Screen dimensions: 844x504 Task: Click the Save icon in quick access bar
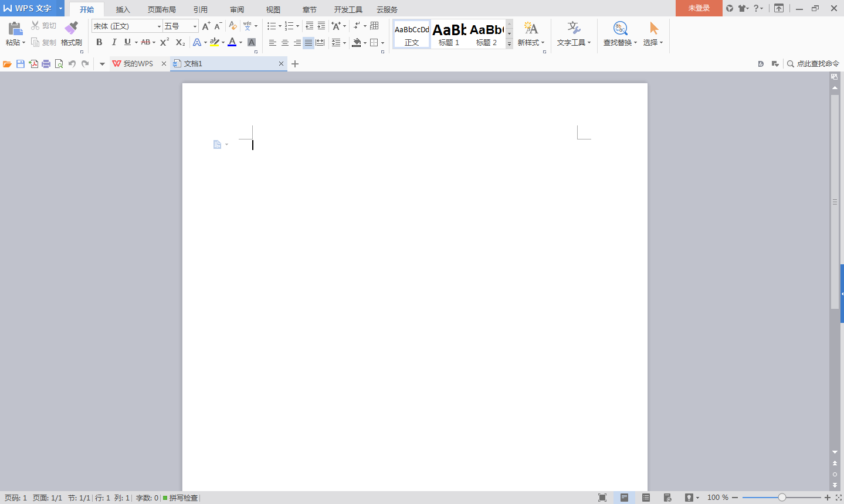[21, 64]
